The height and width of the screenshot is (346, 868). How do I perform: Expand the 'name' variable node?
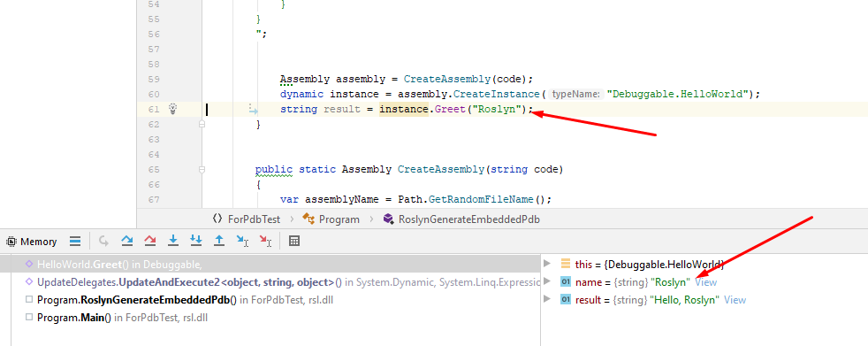tap(547, 281)
